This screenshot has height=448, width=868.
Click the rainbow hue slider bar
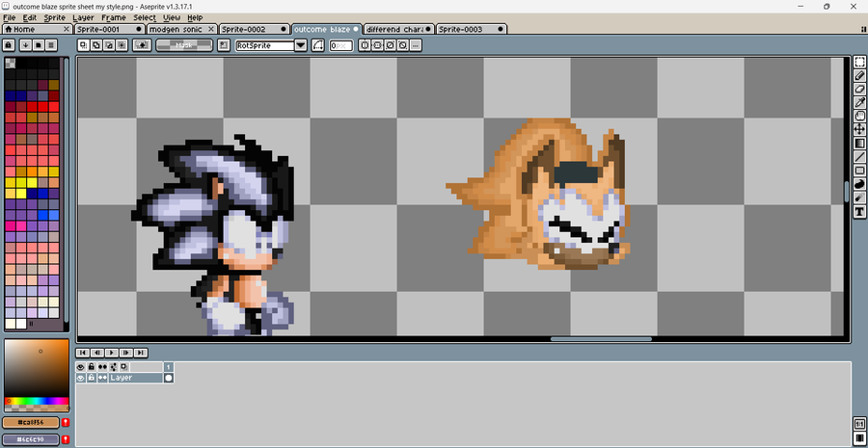click(37, 401)
